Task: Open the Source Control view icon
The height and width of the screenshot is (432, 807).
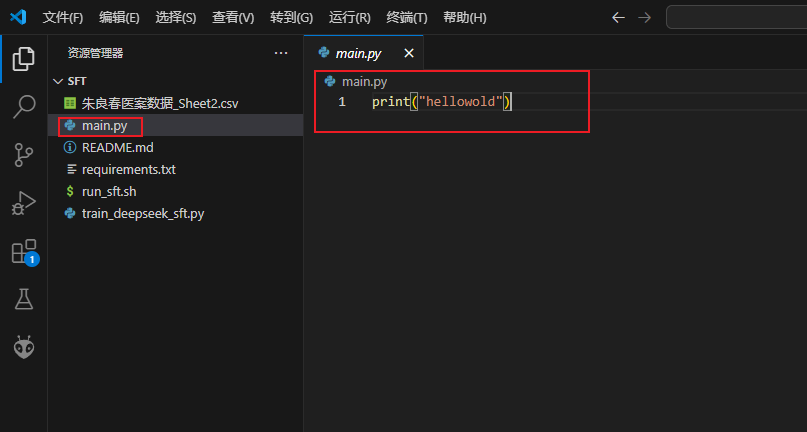Action: 24,154
